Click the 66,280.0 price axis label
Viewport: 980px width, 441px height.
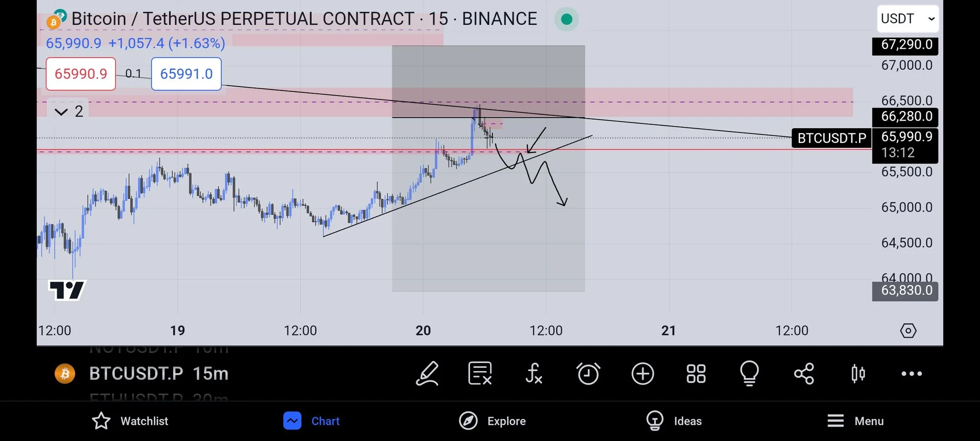[x=905, y=116]
